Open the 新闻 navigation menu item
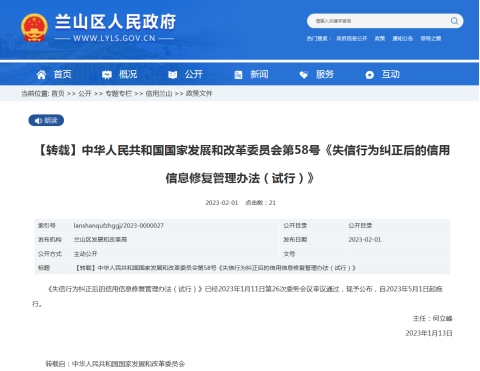Screen dimensions: 480x371 pos(259,74)
